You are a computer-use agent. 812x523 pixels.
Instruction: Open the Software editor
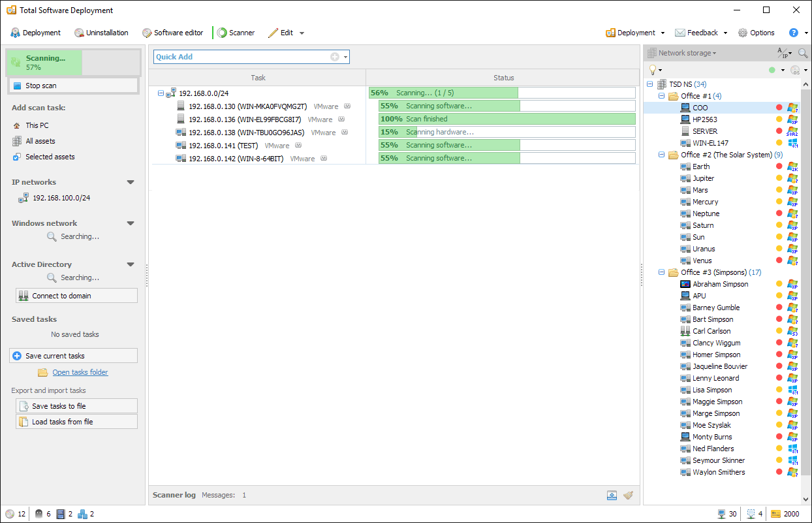point(173,33)
